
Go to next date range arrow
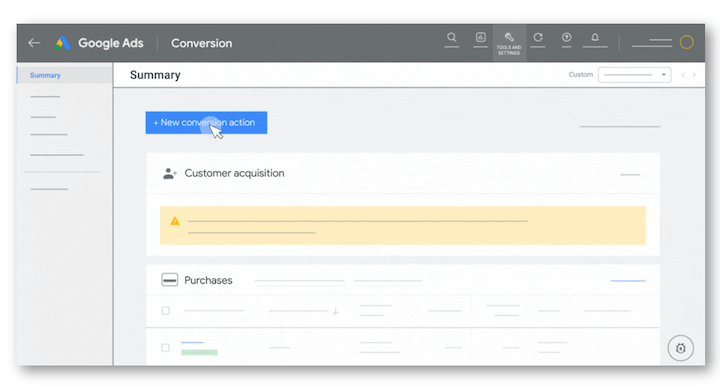click(694, 75)
